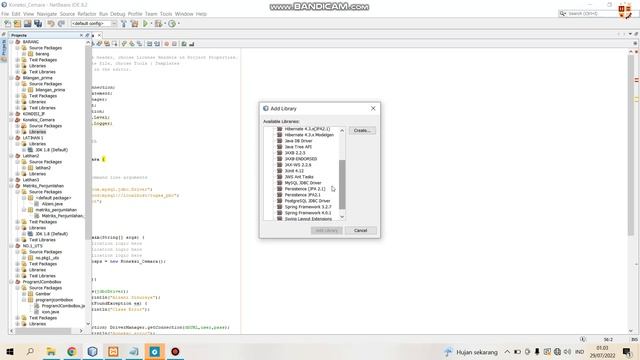Image resolution: width=640 pixels, height=360 pixels.
Task: Click the Undo toolbar icon
Action: point(51,24)
